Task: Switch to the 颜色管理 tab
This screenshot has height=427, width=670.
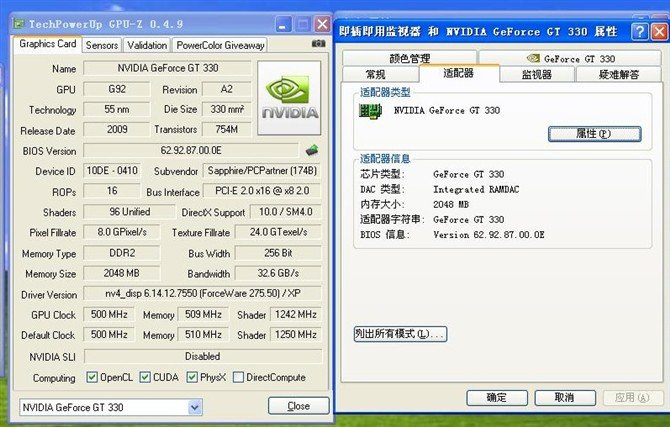Action: pos(409,58)
